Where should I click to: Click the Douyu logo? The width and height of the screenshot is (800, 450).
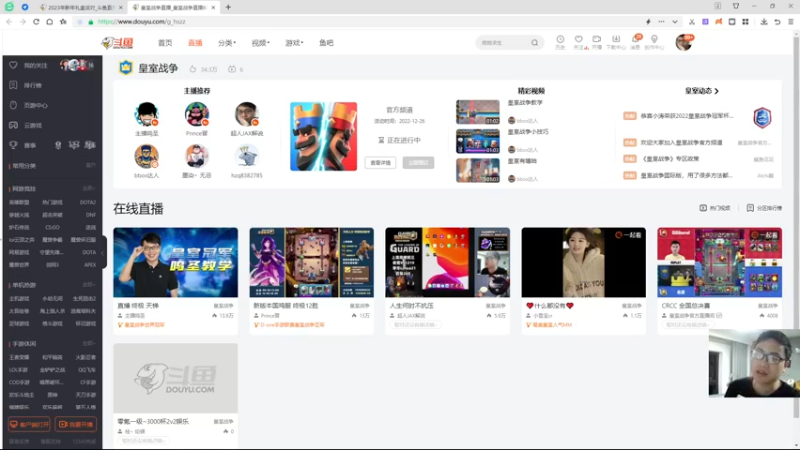click(117, 43)
